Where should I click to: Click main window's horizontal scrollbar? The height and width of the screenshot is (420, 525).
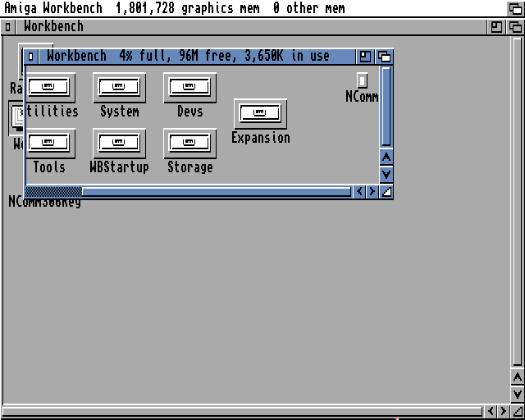(242, 411)
